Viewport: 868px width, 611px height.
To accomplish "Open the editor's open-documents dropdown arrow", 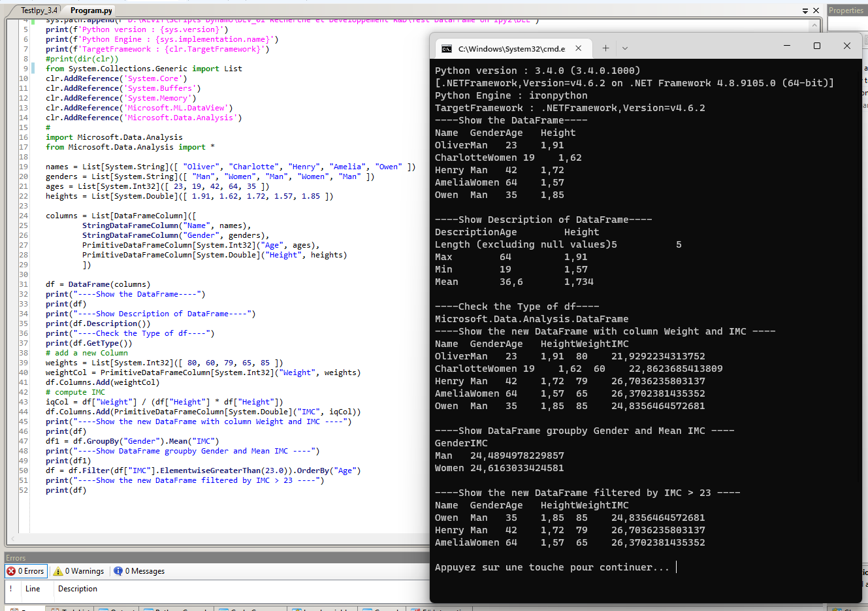I will pyautogui.click(x=805, y=11).
